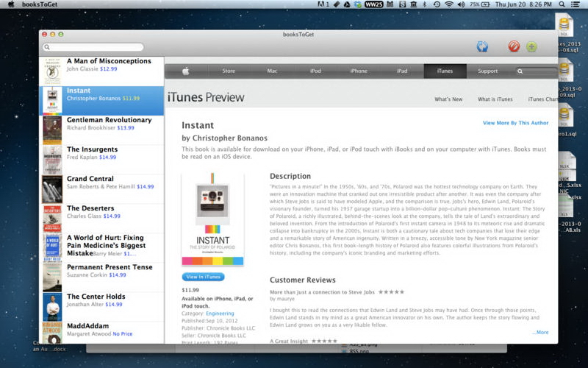This screenshot has width=588, height=368.
Task: Open Spotlight search in the menu bar
Action: (x=562, y=4)
